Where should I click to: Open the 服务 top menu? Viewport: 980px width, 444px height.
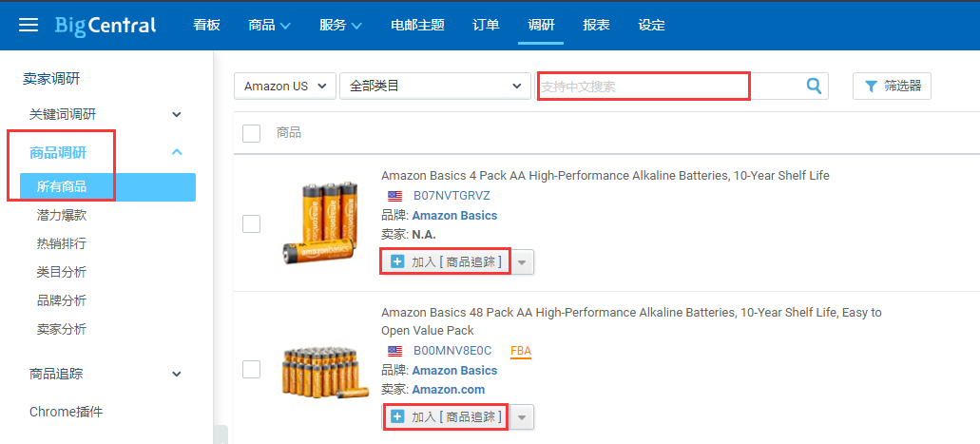click(340, 25)
